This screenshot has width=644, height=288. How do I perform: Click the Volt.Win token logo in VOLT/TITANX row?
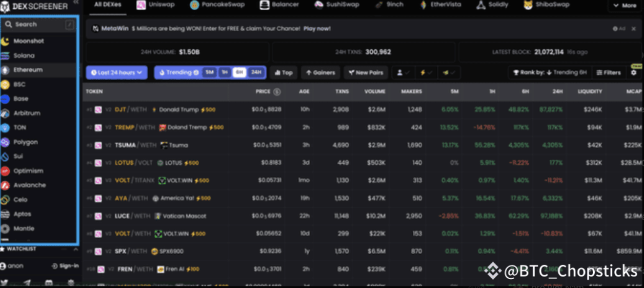tap(163, 181)
